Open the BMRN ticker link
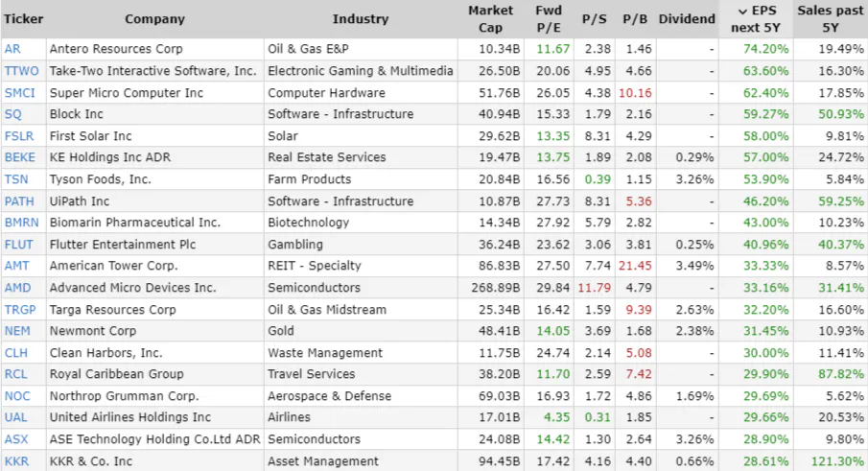The width and height of the screenshot is (868, 471). pyautogui.click(x=22, y=223)
